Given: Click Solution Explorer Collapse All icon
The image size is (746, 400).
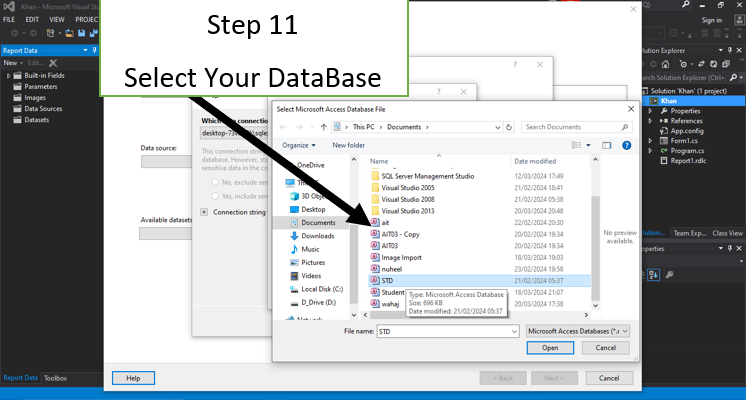Looking at the screenshot, I should (x=726, y=64).
